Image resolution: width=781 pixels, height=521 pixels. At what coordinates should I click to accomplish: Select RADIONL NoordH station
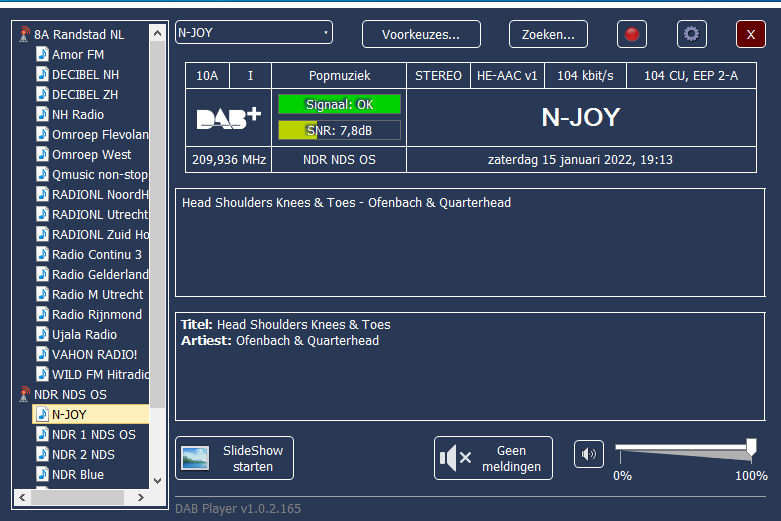(x=100, y=195)
